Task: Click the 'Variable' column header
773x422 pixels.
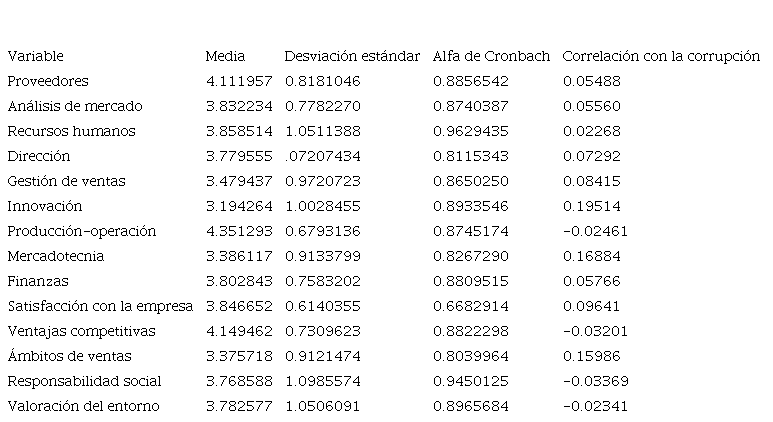Action: pyautogui.click(x=35, y=56)
